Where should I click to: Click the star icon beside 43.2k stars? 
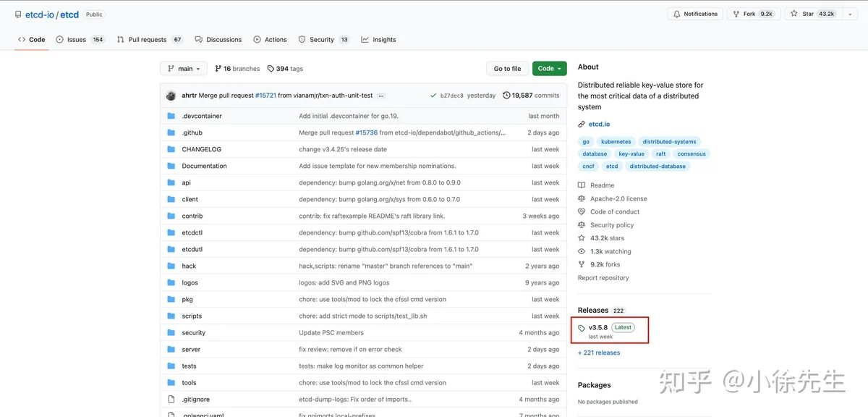(582, 238)
